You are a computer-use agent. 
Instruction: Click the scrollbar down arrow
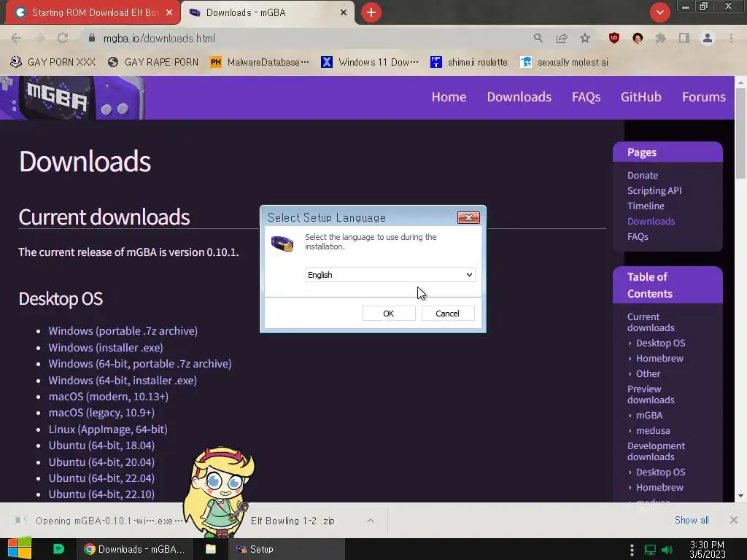[x=740, y=496]
